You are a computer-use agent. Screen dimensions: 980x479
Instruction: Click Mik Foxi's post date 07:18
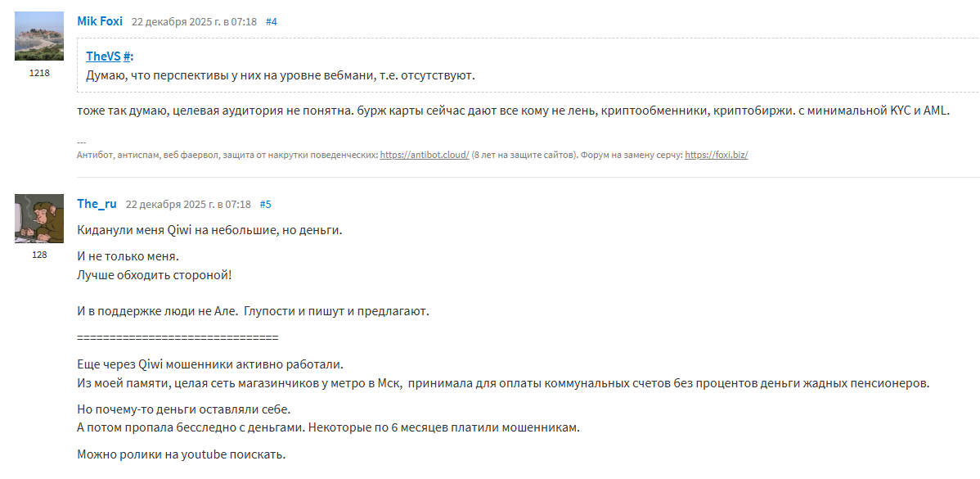(x=194, y=22)
